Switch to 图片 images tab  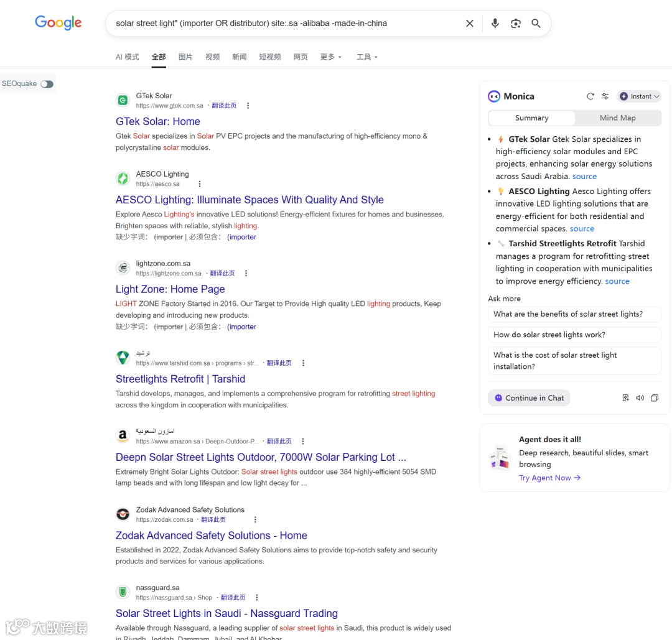(185, 57)
